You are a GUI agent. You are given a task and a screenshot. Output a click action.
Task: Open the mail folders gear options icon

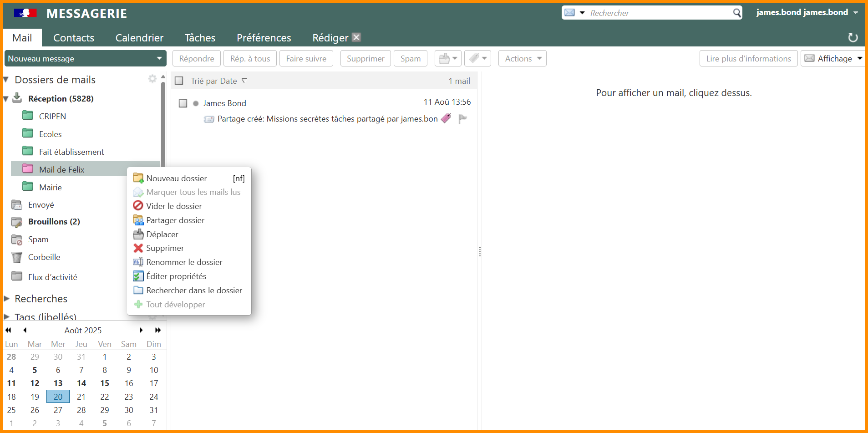coord(152,79)
